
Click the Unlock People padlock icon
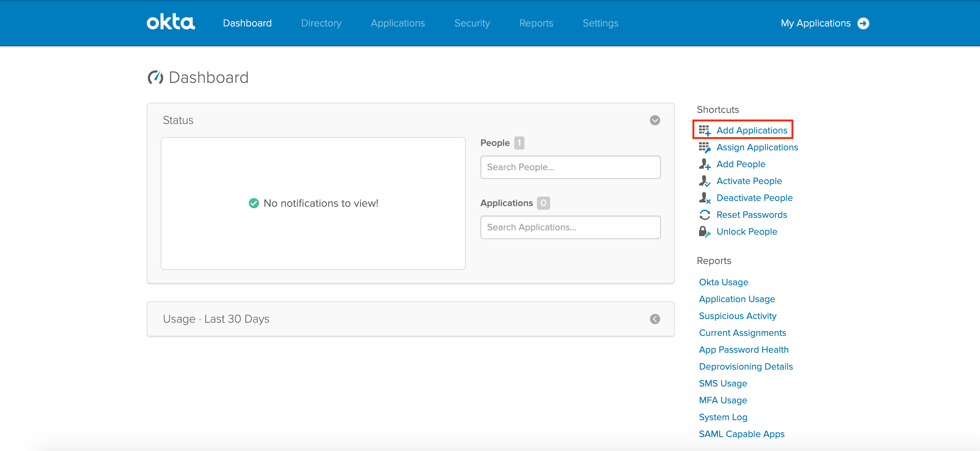tap(704, 232)
